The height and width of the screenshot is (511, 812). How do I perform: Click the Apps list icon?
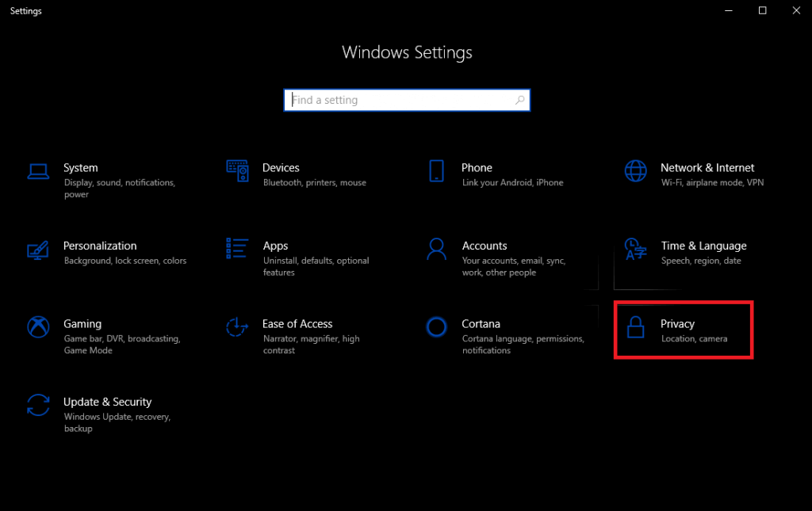click(x=237, y=248)
